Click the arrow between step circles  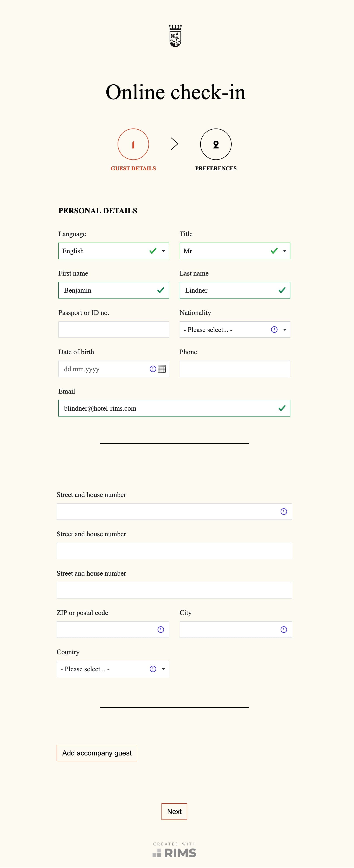(x=174, y=144)
